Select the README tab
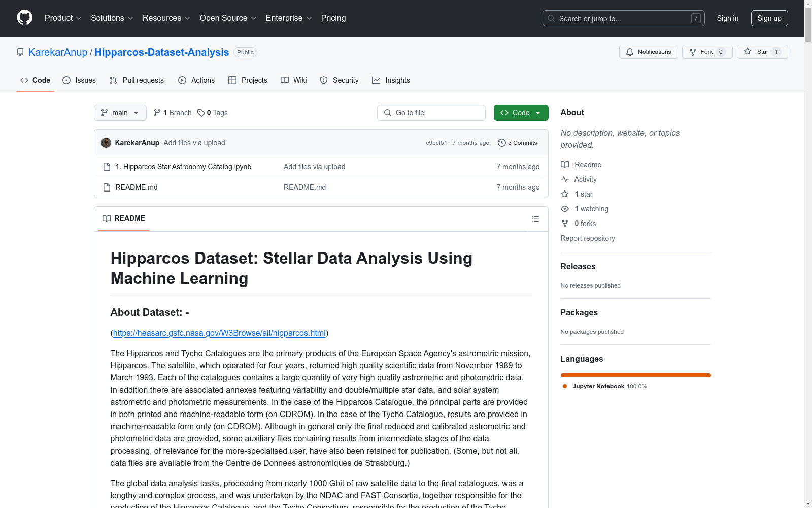 click(x=124, y=218)
